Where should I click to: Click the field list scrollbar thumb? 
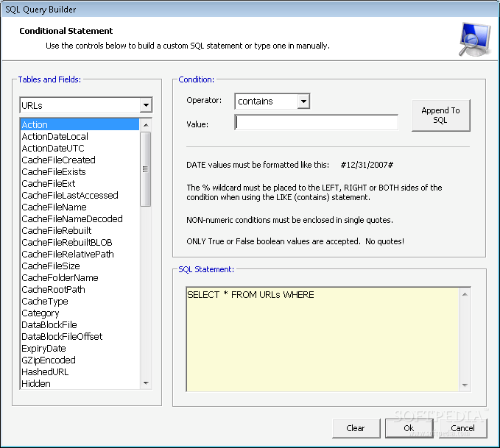pos(145,169)
